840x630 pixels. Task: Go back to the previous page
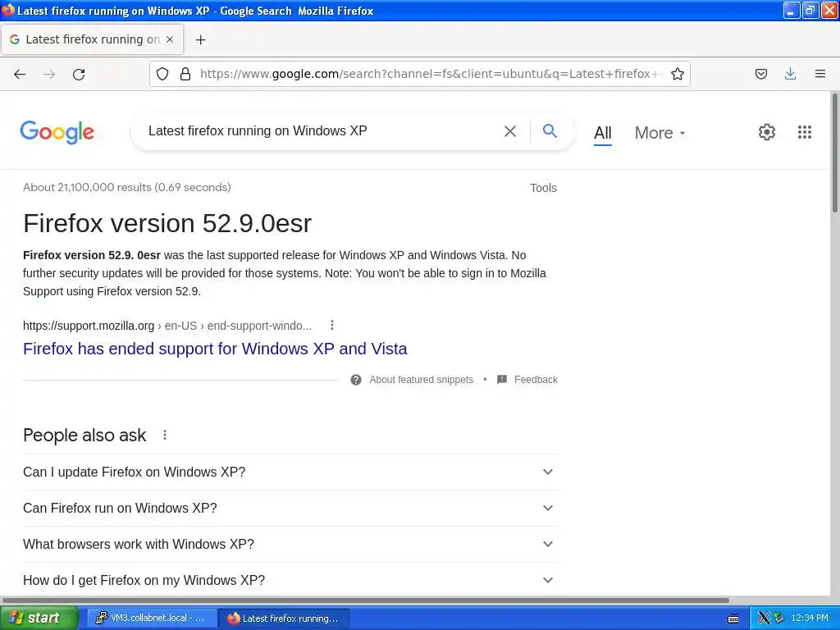[x=20, y=74]
